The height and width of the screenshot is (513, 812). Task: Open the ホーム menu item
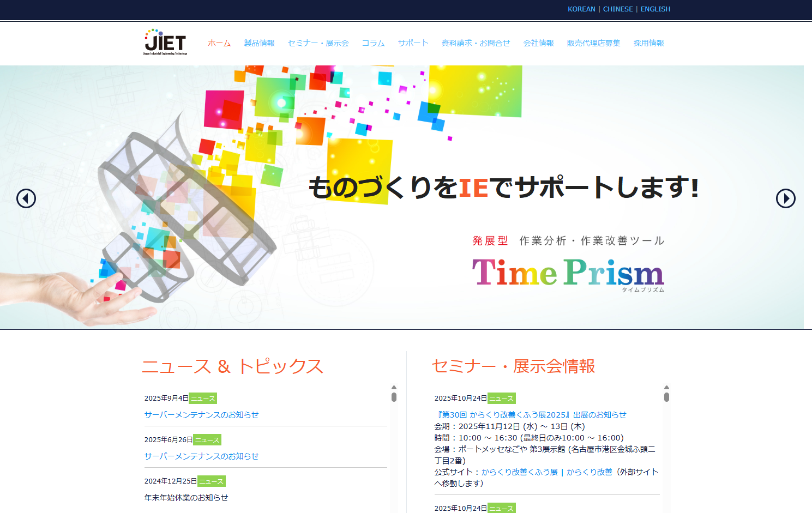coord(219,43)
